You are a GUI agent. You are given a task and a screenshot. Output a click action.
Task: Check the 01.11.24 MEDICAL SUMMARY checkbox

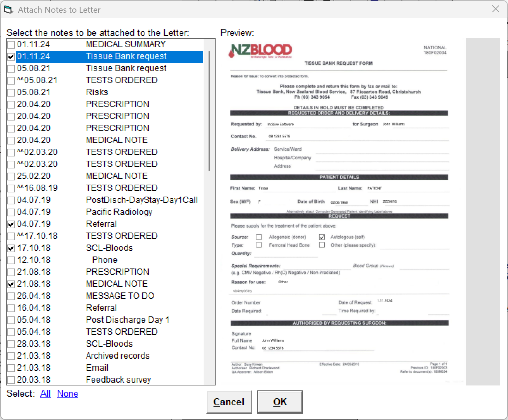click(11, 44)
